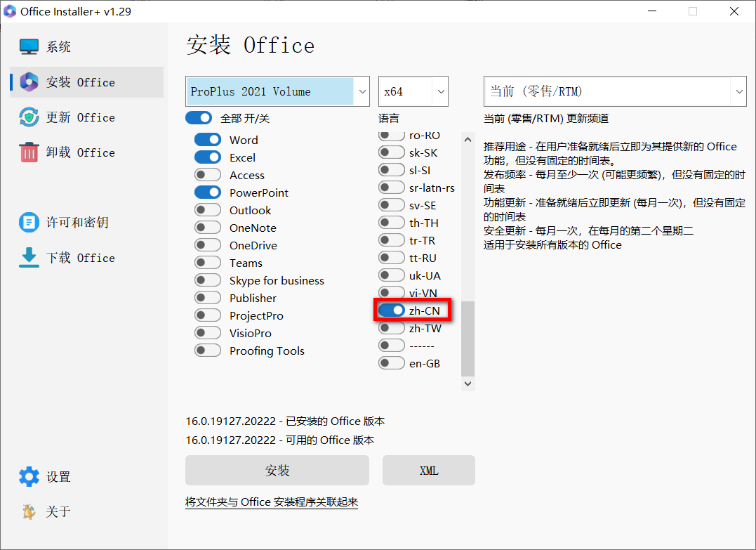Enable the sr-latn-rs language toggle

(x=392, y=188)
